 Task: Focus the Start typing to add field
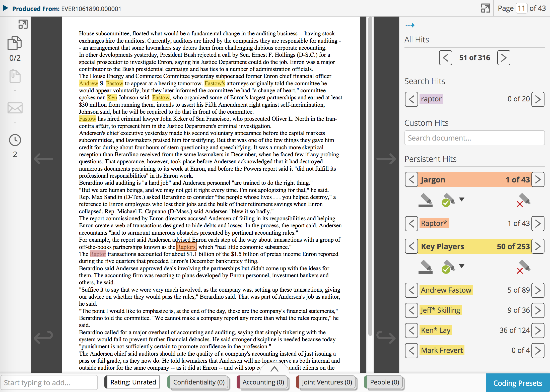tap(49, 382)
